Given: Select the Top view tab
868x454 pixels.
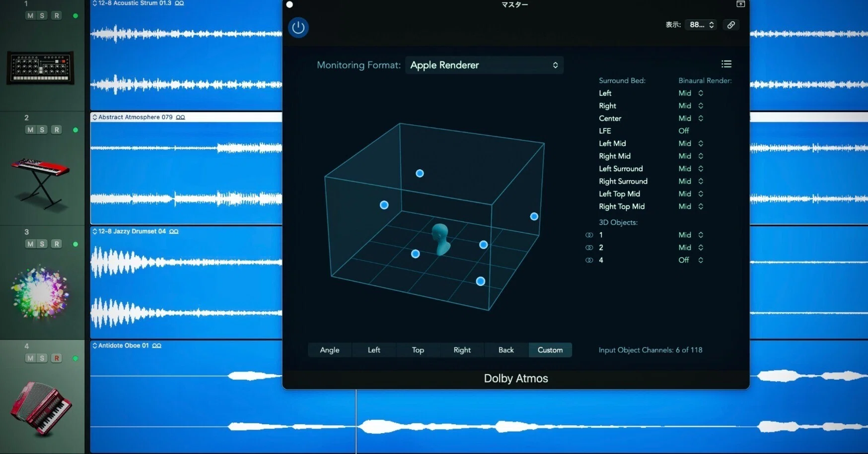Looking at the screenshot, I should tap(418, 350).
